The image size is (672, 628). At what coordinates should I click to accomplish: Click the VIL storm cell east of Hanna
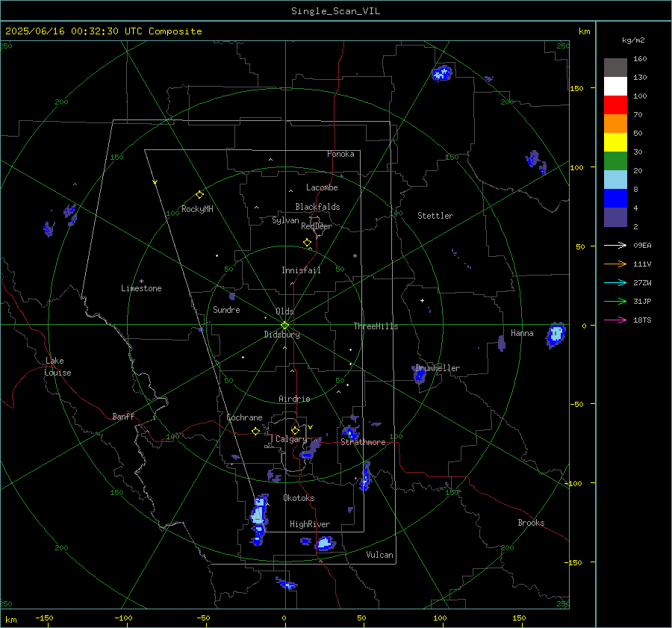pos(556,334)
